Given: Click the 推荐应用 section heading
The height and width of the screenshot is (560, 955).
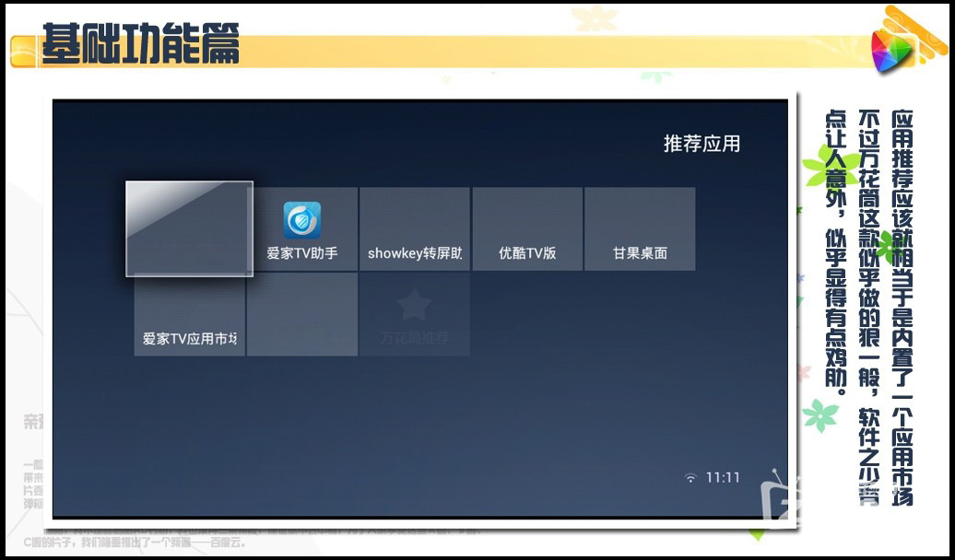Looking at the screenshot, I should [x=702, y=144].
